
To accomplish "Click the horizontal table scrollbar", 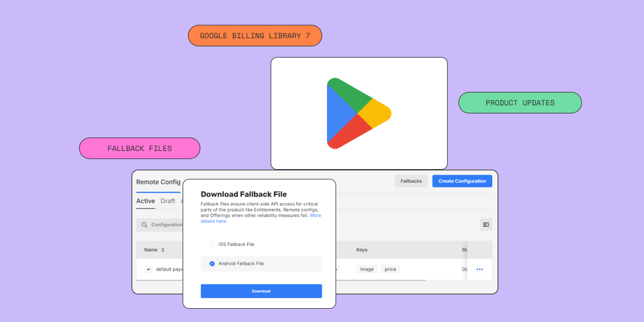I will point(381,280).
